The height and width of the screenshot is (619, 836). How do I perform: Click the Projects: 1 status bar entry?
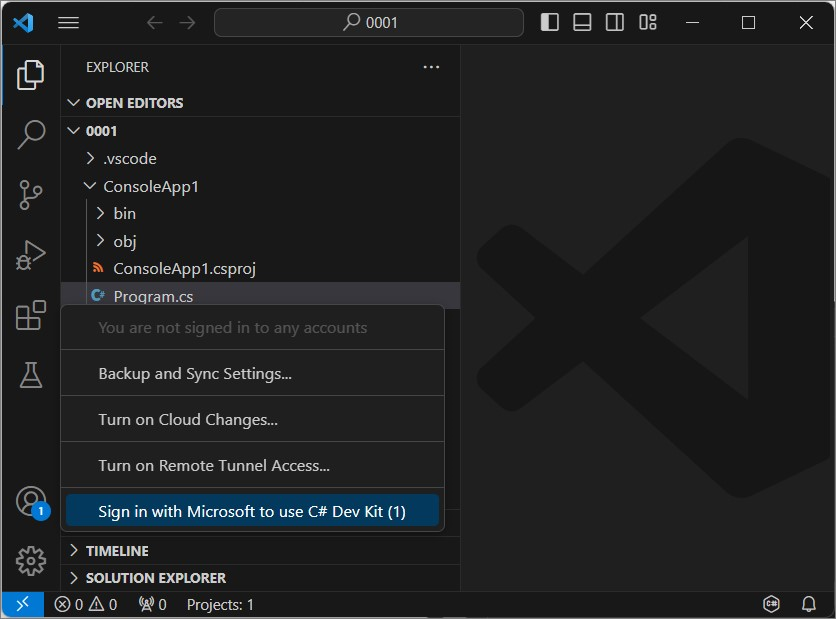click(x=220, y=605)
